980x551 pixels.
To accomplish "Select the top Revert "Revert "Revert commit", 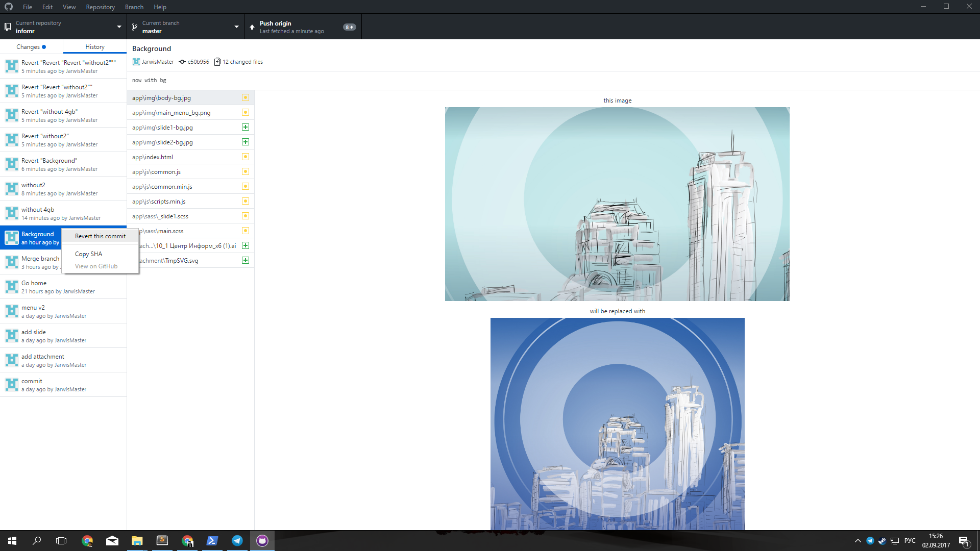I will click(x=63, y=66).
